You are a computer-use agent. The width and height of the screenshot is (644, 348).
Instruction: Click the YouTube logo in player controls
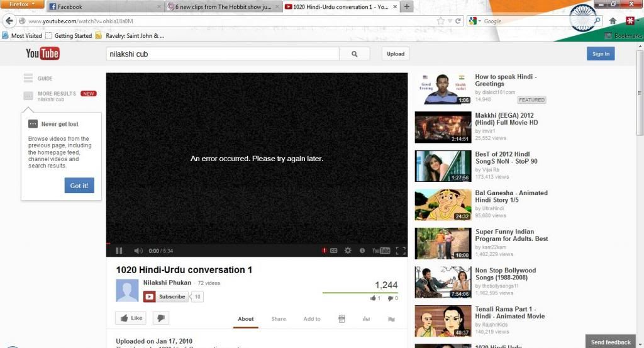tap(380, 250)
